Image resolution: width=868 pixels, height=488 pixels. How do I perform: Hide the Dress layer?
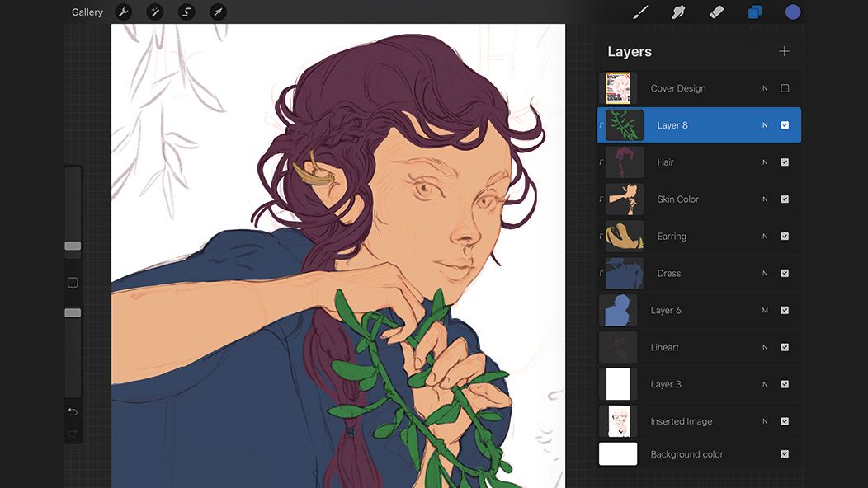pos(785,273)
